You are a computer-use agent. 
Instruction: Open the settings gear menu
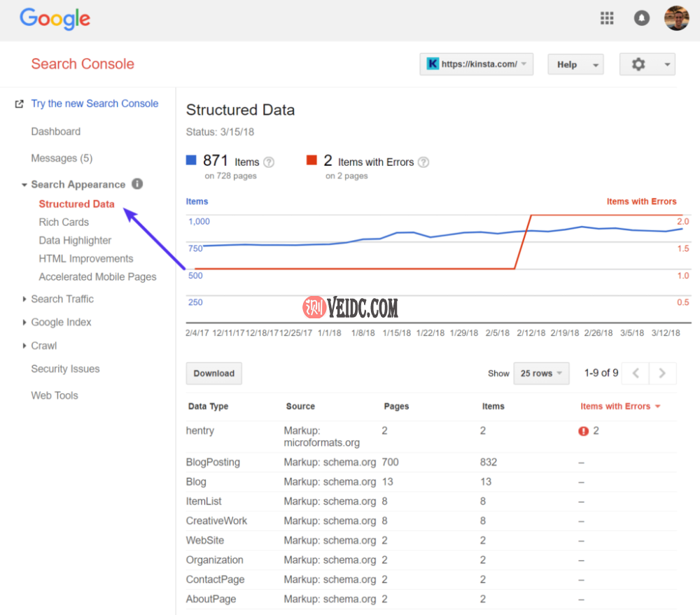(638, 64)
